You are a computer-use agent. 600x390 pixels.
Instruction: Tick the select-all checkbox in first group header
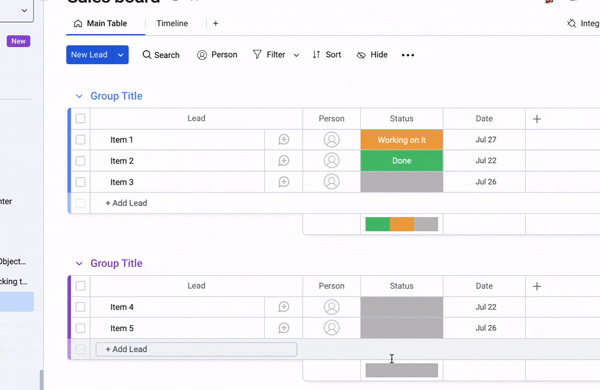(x=80, y=118)
